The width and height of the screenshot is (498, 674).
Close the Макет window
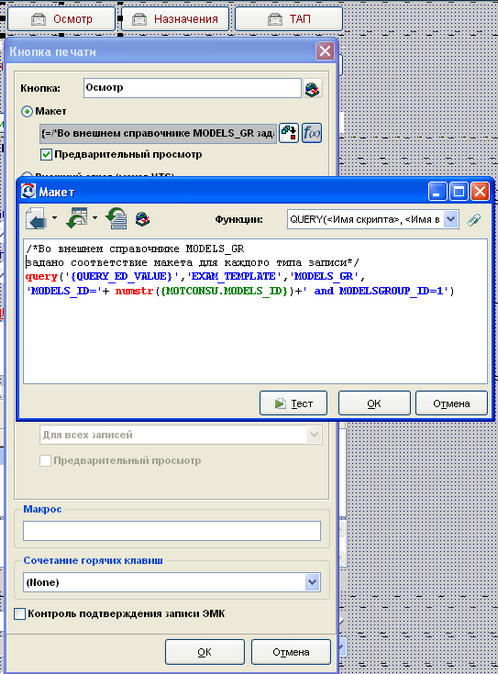click(480, 191)
